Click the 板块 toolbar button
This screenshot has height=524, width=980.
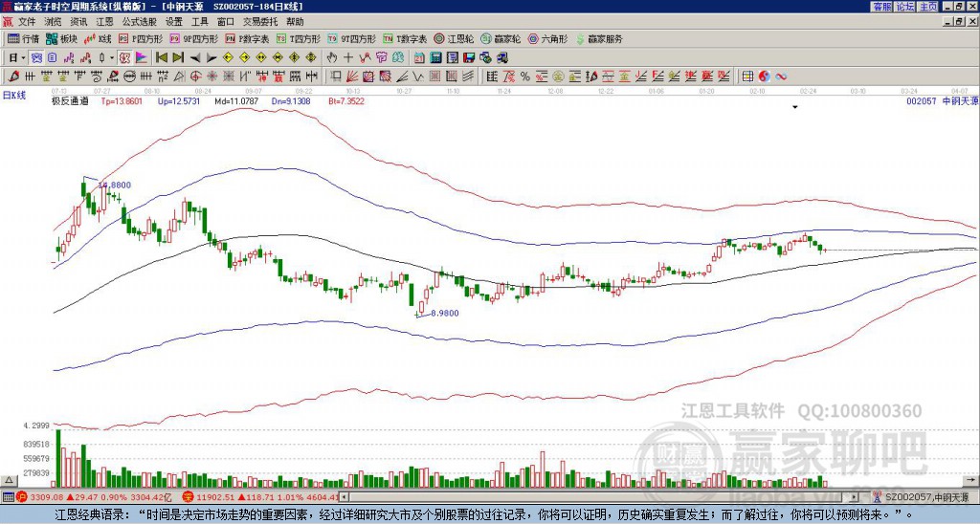(x=62, y=39)
